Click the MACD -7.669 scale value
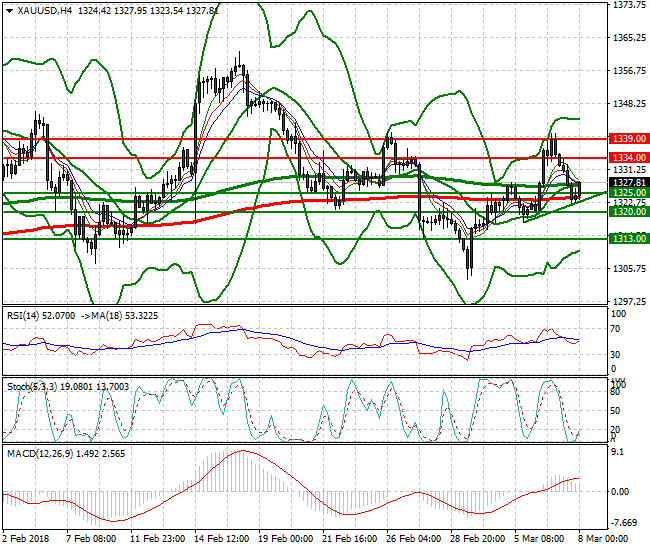Viewport: 650px width, 550px height. pos(624,523)
